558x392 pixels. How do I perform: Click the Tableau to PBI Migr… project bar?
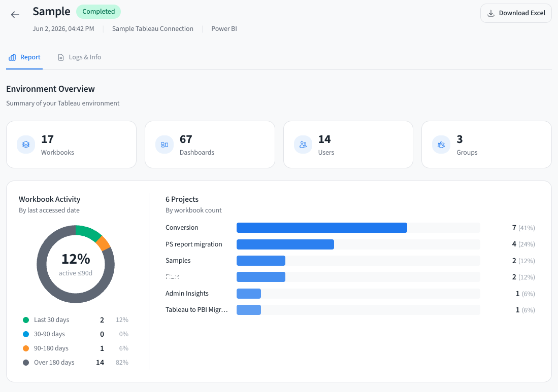pos(249,310)
